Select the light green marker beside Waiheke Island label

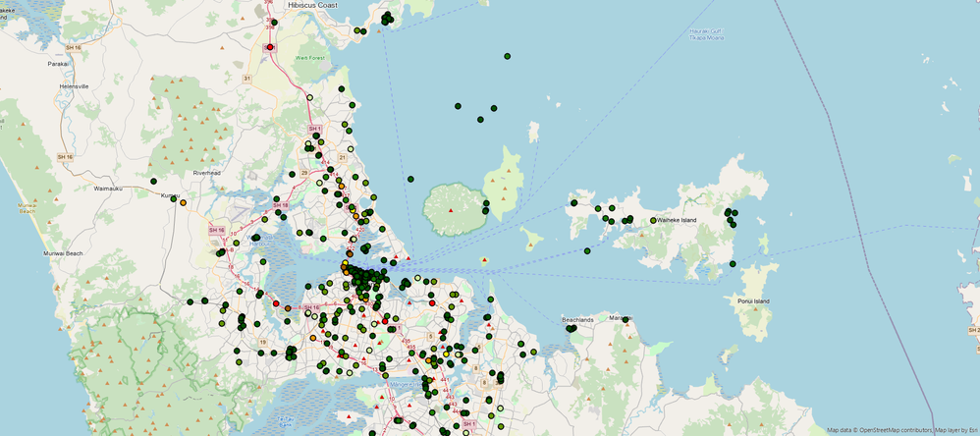coord(652,221)
